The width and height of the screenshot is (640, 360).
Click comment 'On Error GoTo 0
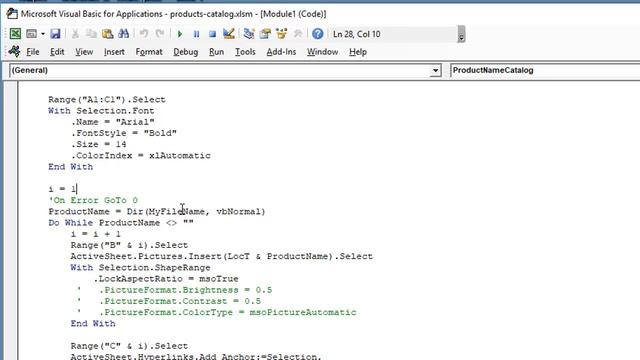click(93, 200)
